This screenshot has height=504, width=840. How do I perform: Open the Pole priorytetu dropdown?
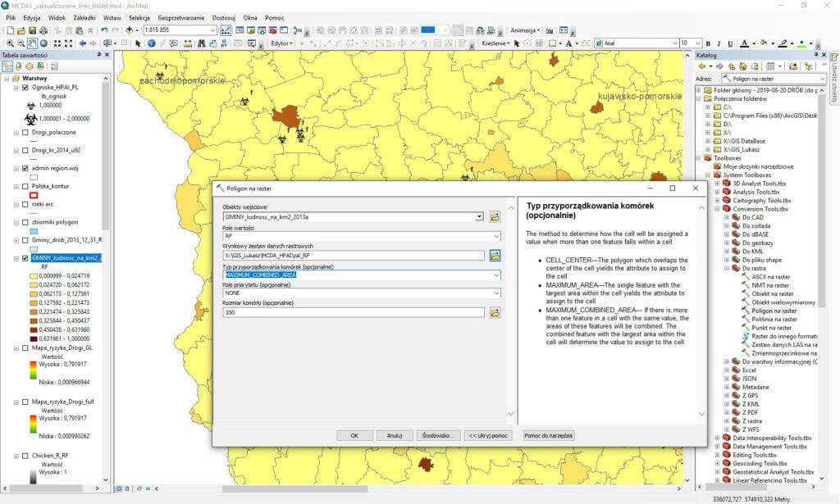[x=496, y=293]
